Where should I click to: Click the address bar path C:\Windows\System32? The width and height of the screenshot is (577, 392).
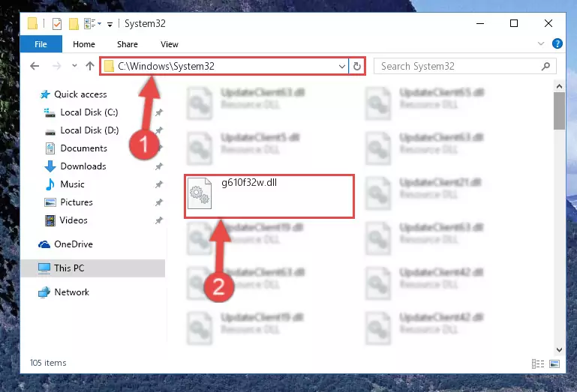coord(166,66)
